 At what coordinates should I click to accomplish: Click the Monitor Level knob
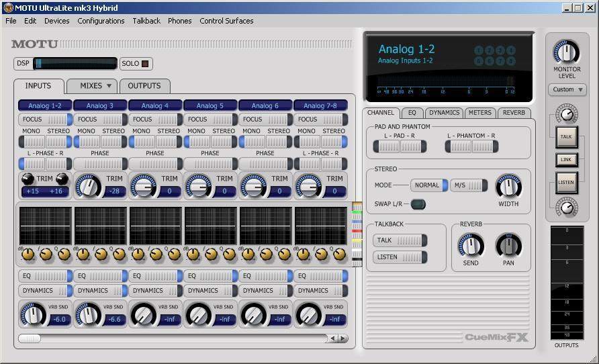566,52
